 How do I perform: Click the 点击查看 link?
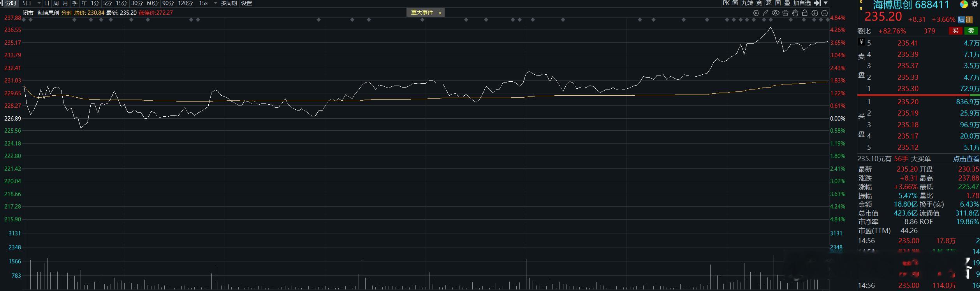point(966,159)
